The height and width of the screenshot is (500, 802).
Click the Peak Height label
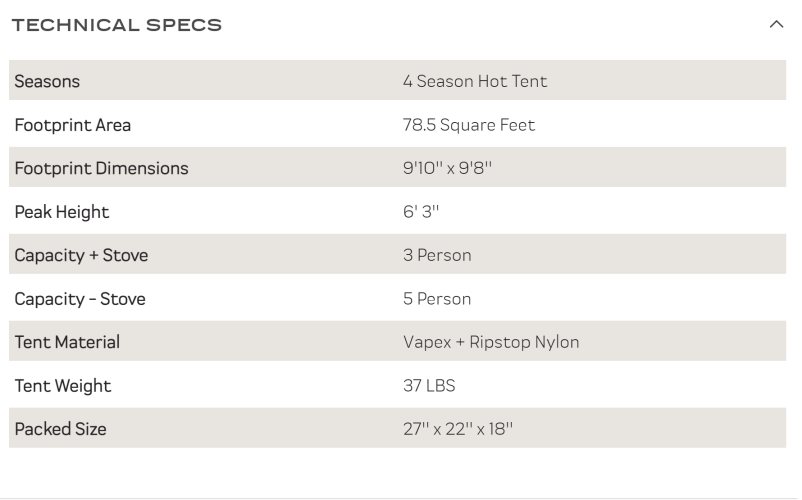tap(61, 212)
